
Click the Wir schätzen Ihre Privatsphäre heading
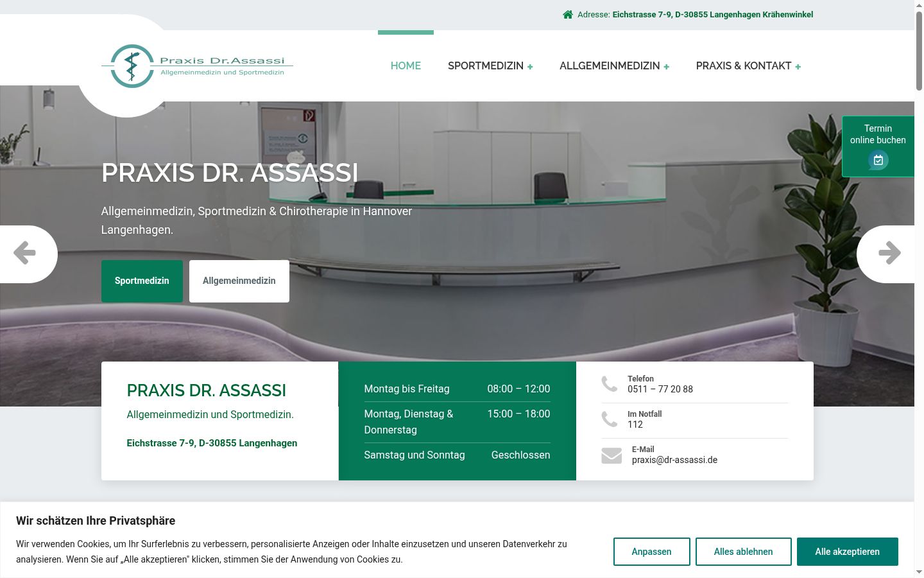tap(96, 521)
